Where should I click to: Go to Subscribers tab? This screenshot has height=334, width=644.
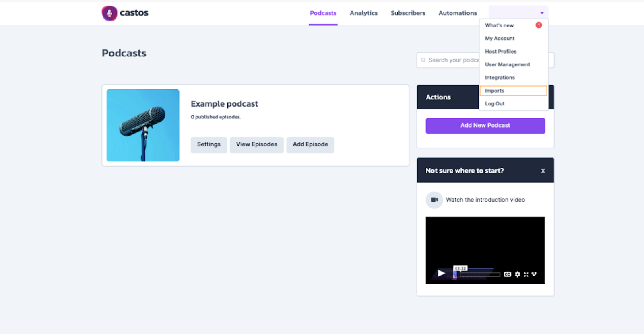pyautogui.click(x=408, y=13)
